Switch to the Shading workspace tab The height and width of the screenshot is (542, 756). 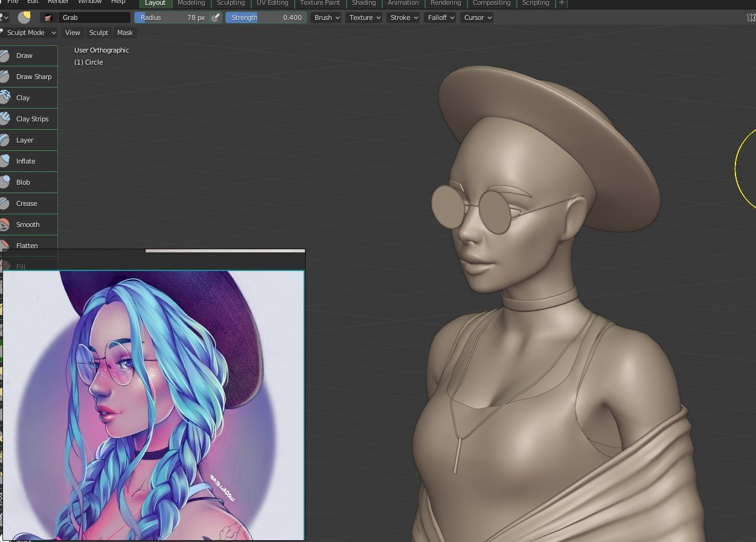point(364,3)
